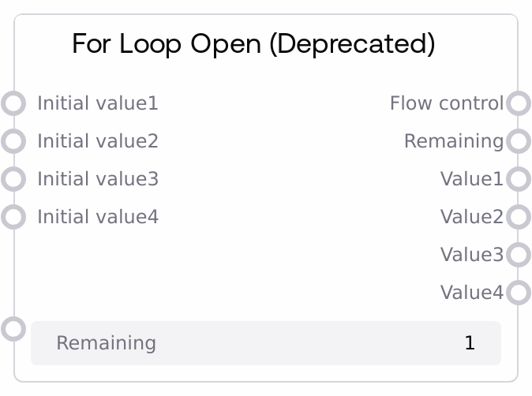Click the Flow control output socket
The height and width of the screenshot is (396, 532).
pos(518,103)
